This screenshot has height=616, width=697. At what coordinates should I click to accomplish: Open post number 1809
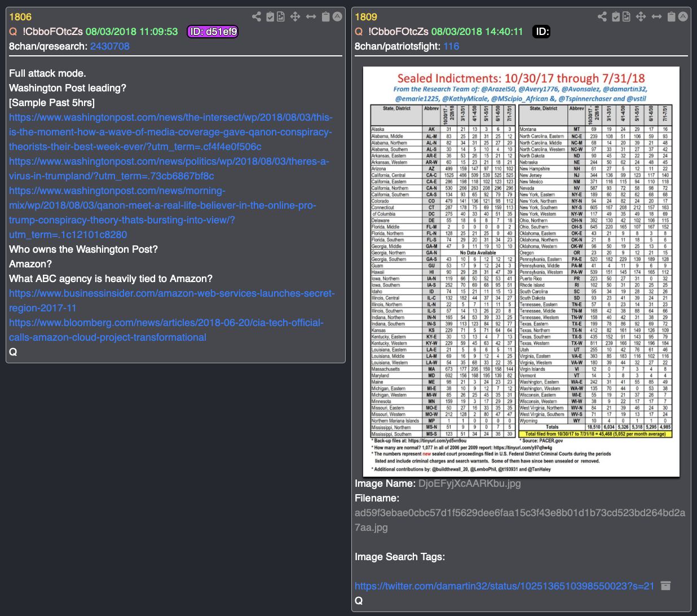[x=366, y=17]
